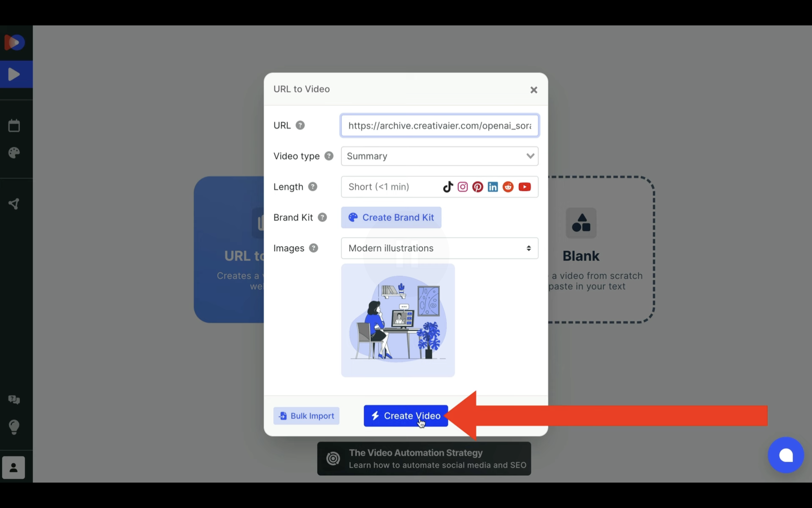Image resolution: width=812 pixels, height=508 pixels.
Task: Open the user account icon in sidebar
Action: 14,467
